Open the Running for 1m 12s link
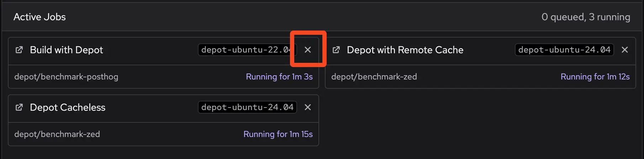 (x=595, y=77)
